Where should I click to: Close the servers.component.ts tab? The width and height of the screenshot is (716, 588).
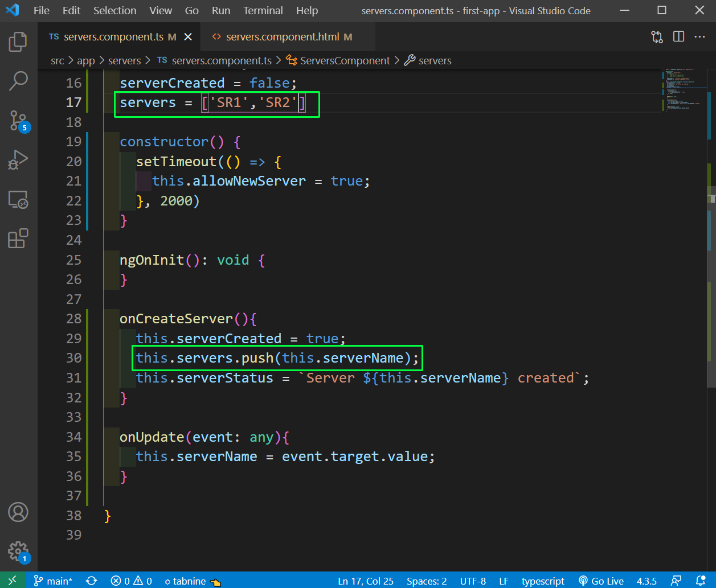point(188,37)
